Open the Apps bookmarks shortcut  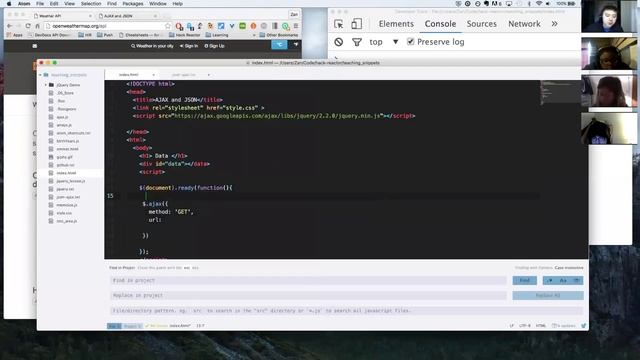(15, 35)
